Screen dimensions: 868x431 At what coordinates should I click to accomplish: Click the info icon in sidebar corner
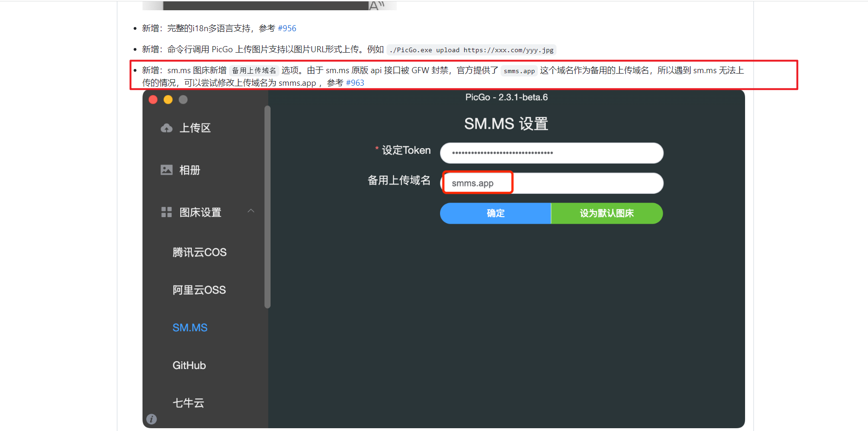[151, 419]
